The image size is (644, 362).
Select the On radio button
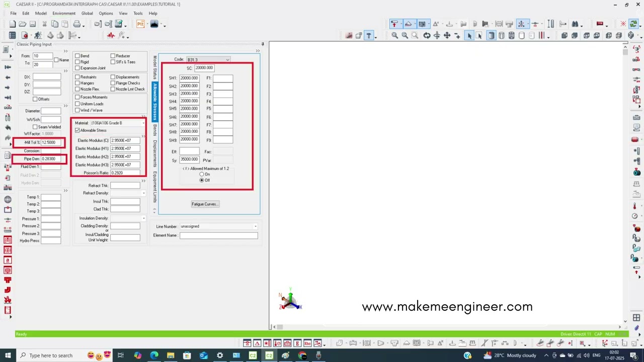[202, 174]
